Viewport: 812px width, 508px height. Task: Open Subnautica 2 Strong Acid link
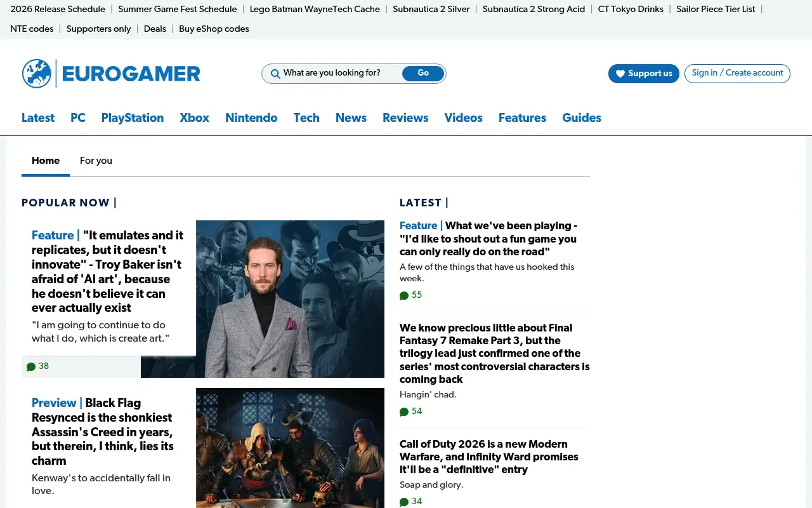pyautogui.click(x=534, y=10)
